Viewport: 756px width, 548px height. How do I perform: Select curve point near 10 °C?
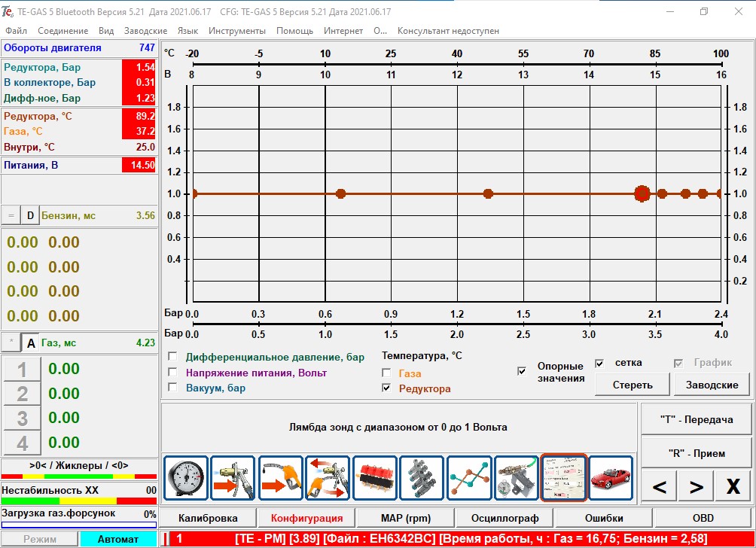click(340, 193)
